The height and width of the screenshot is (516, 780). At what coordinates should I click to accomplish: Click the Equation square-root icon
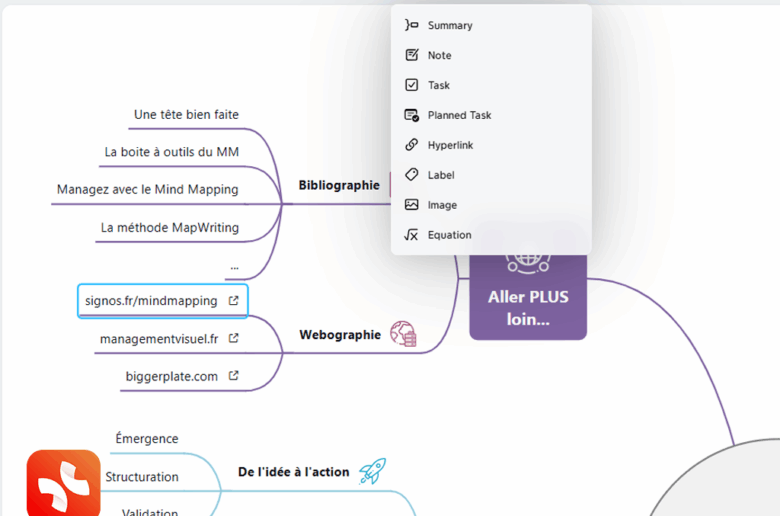(x=411, y=235)
